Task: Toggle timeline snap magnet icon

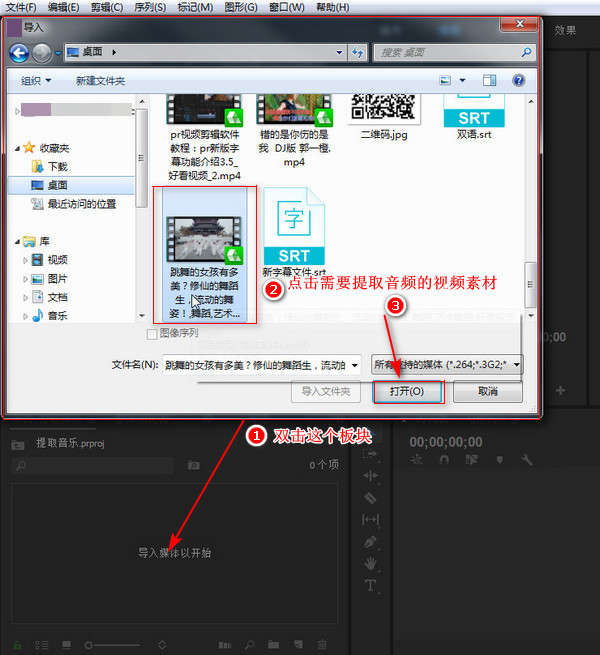Action: [444, 460]
